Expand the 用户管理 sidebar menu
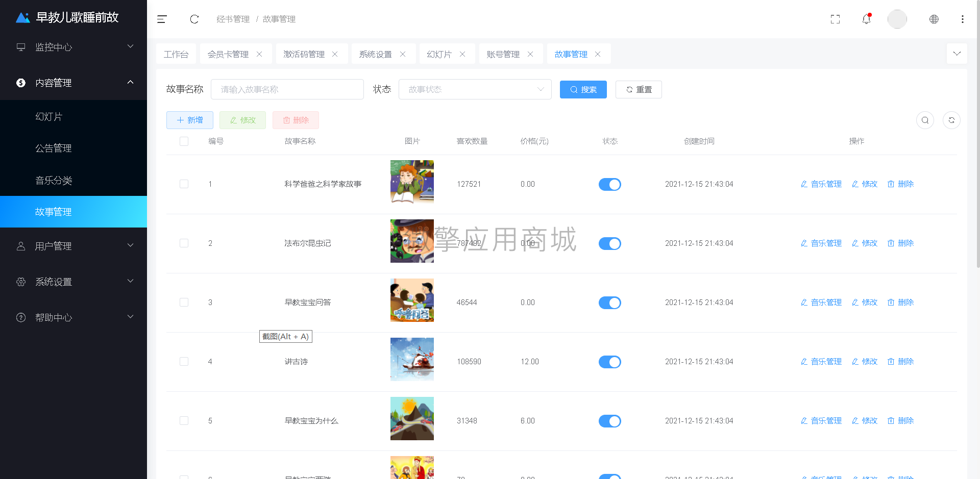Viewport: 980px width, 479px height. pyautogui.click(x=73, y=246)
